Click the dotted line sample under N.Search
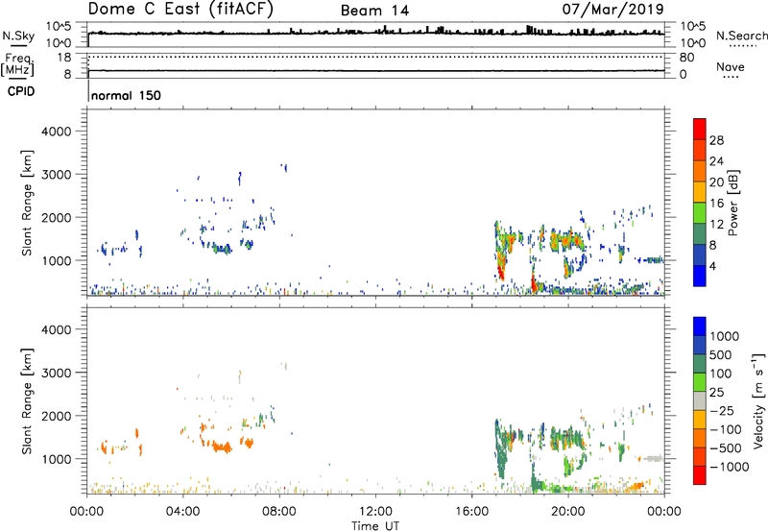 click(x=743, y=46)
